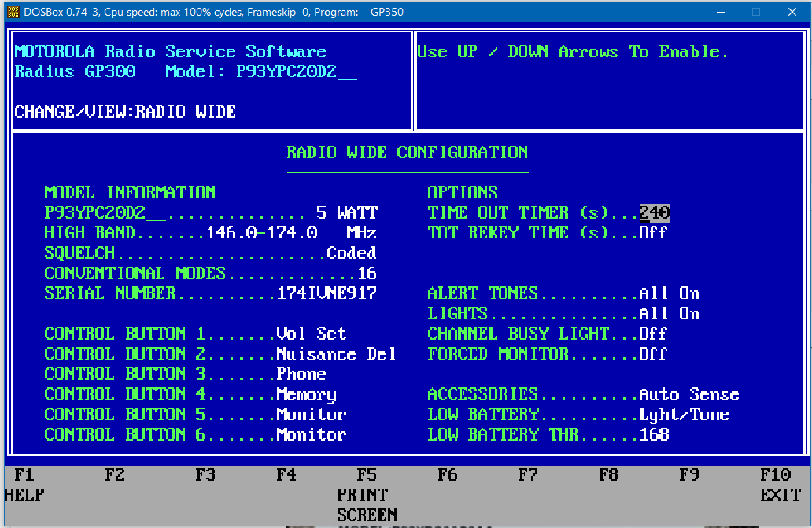
Task: Select the Alert Tones setting All On
Action: 669,294
